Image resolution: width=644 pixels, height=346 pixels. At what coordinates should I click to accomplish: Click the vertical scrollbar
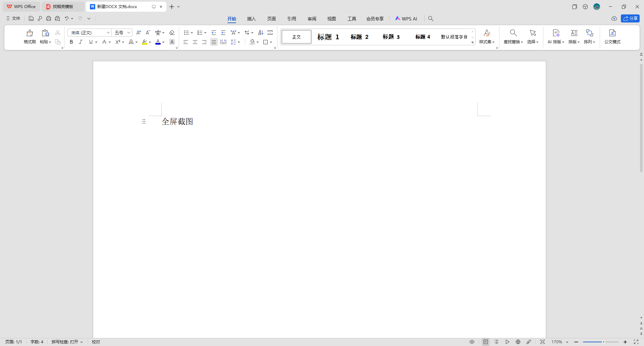point(641,117)
